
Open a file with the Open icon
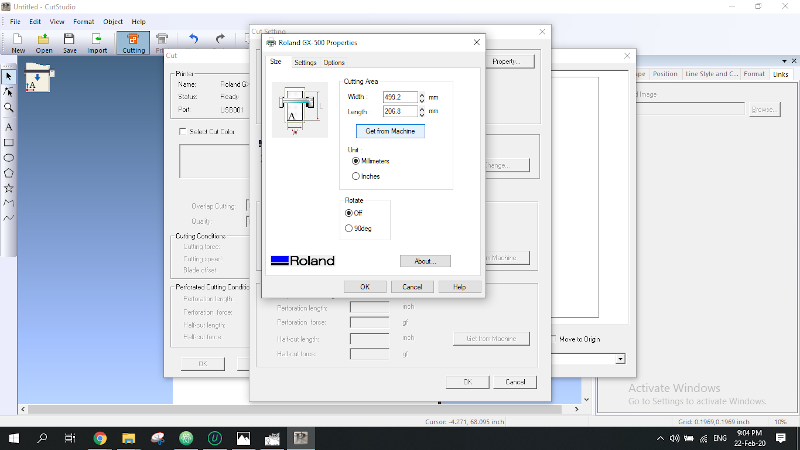44,43
